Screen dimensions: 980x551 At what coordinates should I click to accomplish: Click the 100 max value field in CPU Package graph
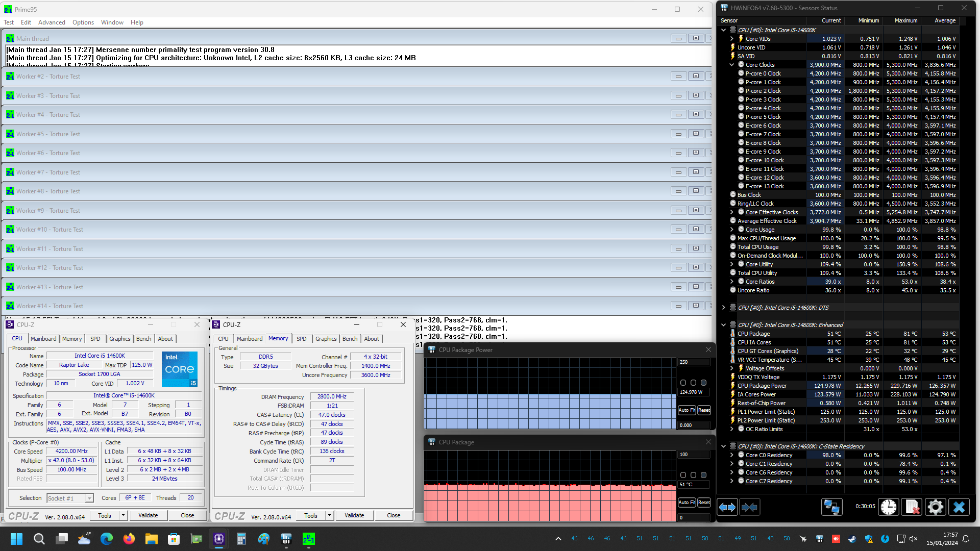point(694,455)
